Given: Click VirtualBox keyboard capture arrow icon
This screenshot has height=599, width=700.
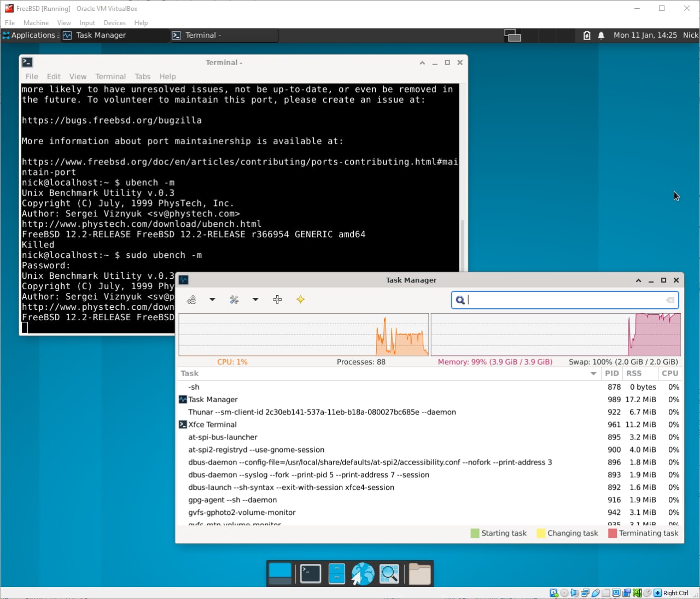Looking at the screenshot, I should (658, 593).
